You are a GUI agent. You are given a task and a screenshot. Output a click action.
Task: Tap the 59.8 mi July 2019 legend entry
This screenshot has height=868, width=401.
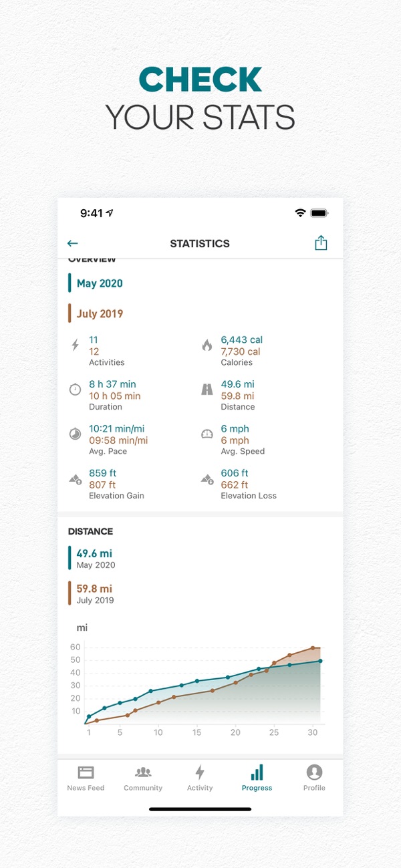[x=94, y=593]
